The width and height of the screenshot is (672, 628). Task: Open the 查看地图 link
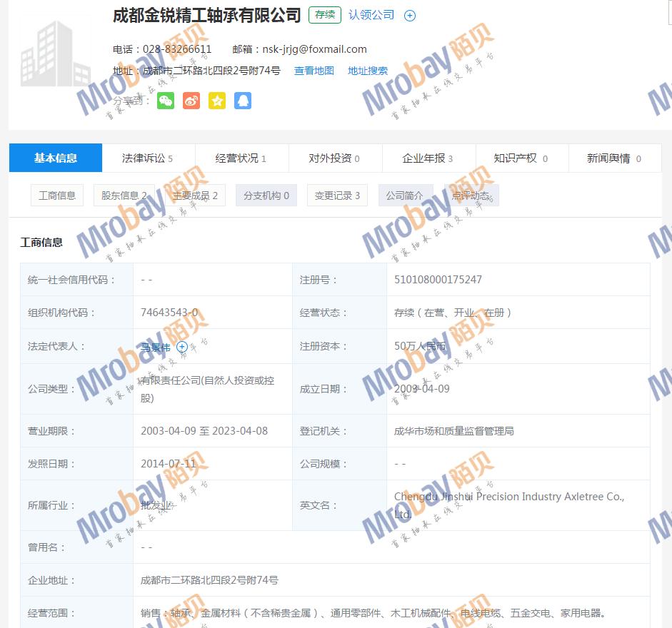[314, 71]
